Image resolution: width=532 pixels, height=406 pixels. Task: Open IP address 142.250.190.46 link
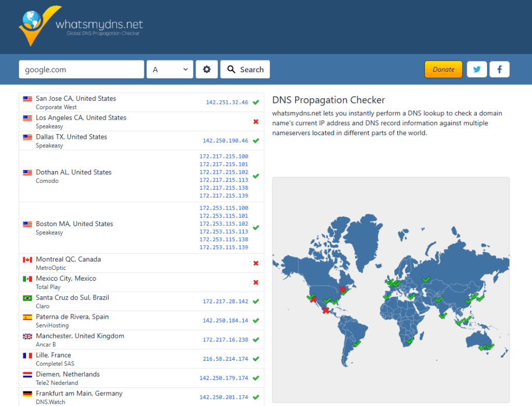coord(225,140)
